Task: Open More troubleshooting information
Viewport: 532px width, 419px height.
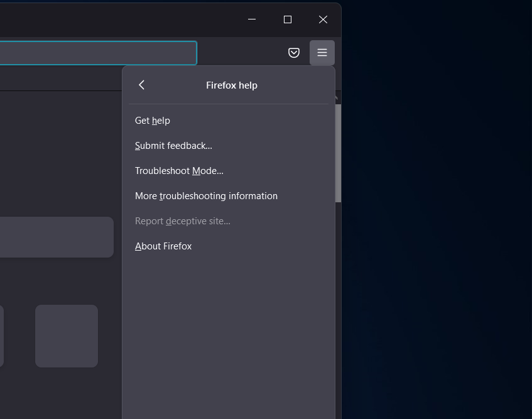Action: point(206,196)
